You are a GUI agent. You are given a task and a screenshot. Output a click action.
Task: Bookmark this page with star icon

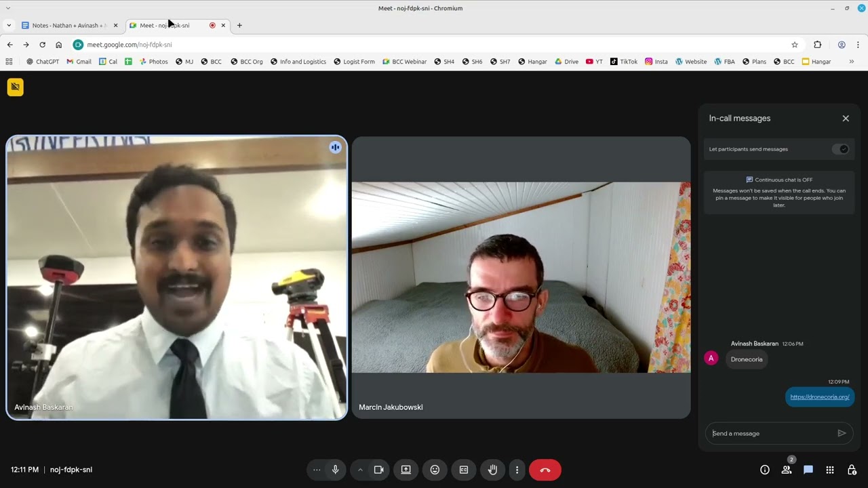pos(795,45)
